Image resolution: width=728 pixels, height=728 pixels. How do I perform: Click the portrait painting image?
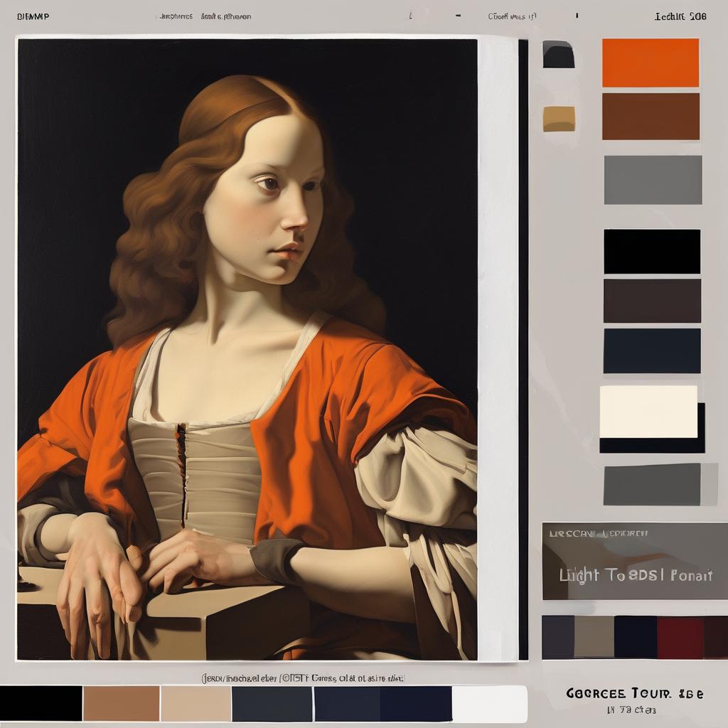click(247, 348)
